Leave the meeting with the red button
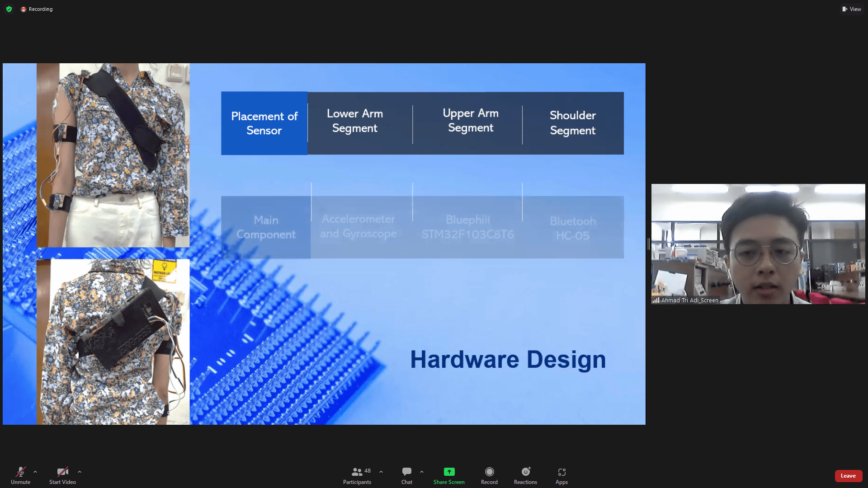Screen dimensions: 868x488 [x=848, y=476]
